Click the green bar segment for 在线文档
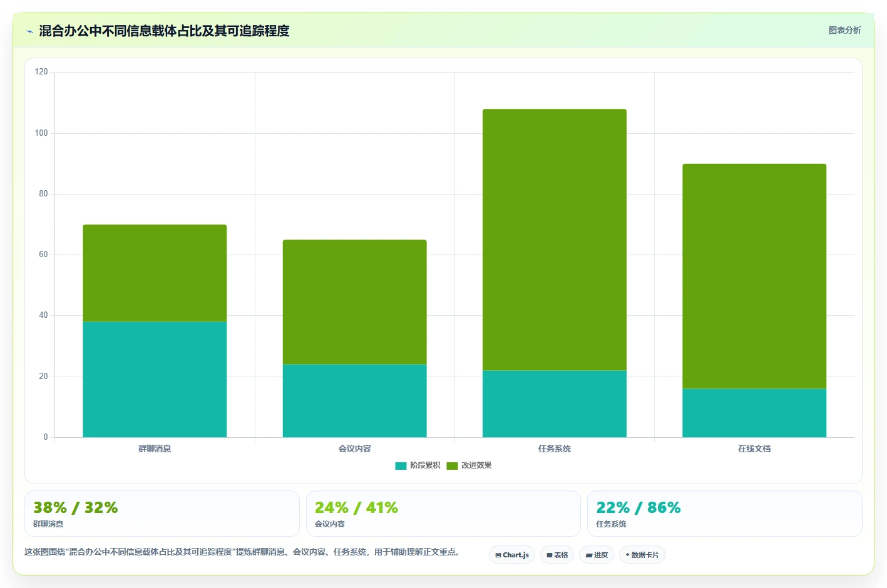Viewport: 887px width, 588px height. point(754,276)
